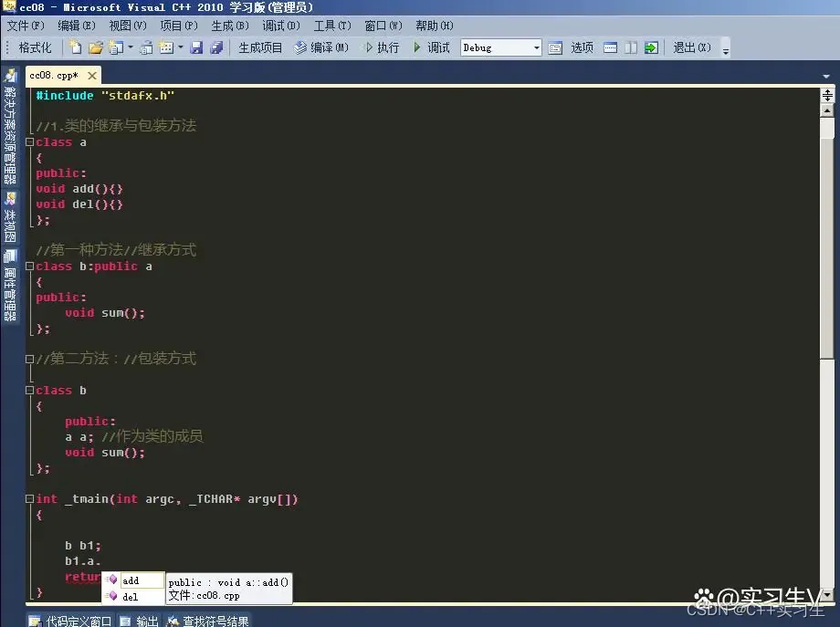
Task: Click the new project icon in toolbar
Action: (75, 47)
